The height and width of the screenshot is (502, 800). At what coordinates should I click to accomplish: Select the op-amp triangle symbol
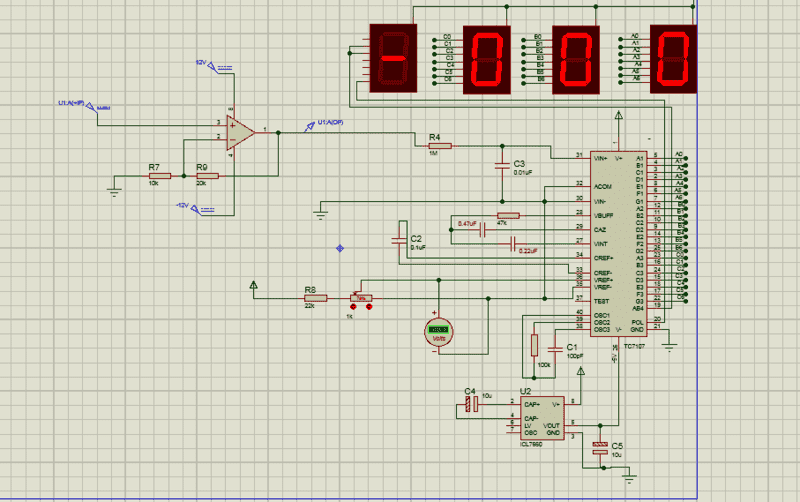point(240,132)
